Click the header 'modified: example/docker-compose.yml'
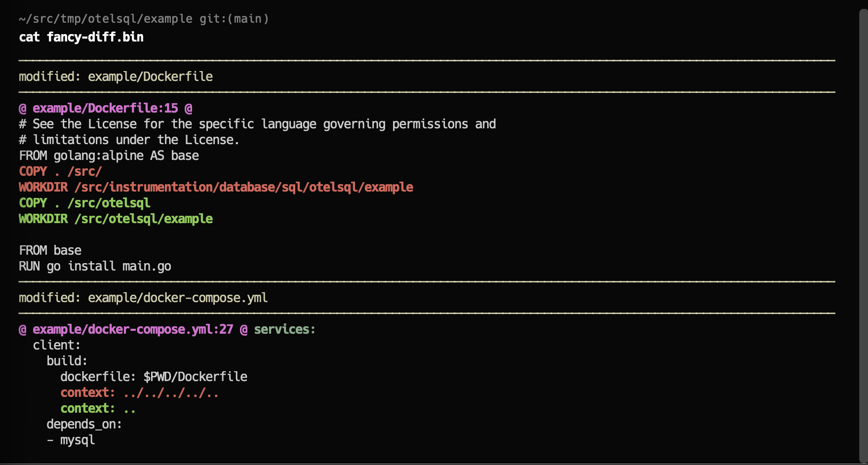Screen dimensions: 868x465 [143, 298]
